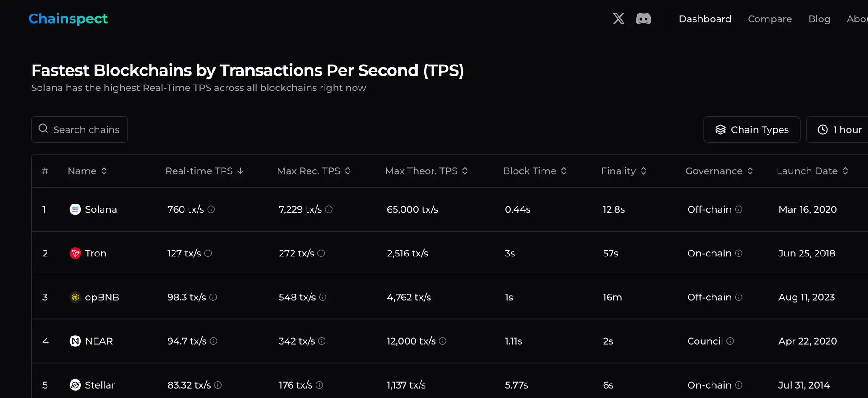Sort table by Finality column
Screen dimensions: 868x398
pyautogui.click(x=623, y=171)
